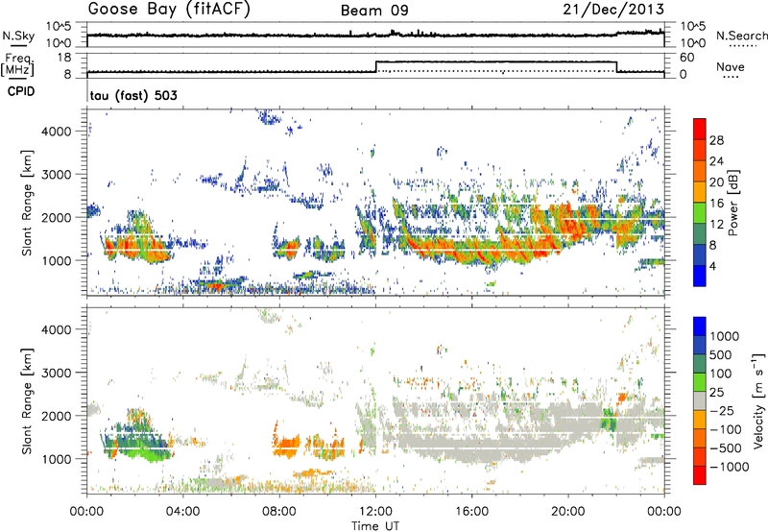Viewport: 768px width, 532px height.
Task: Click the 'Nave' legend label
Action: [x=731, y=66]
